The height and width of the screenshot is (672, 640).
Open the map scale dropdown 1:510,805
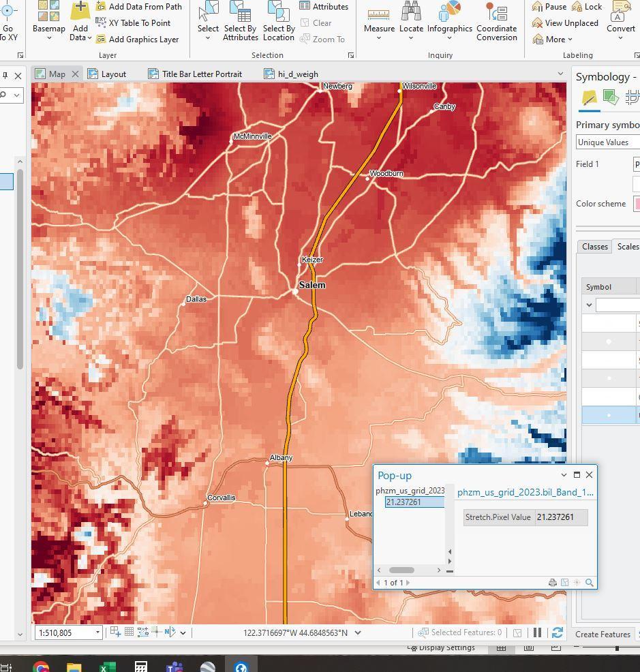(x=97, y=632)
